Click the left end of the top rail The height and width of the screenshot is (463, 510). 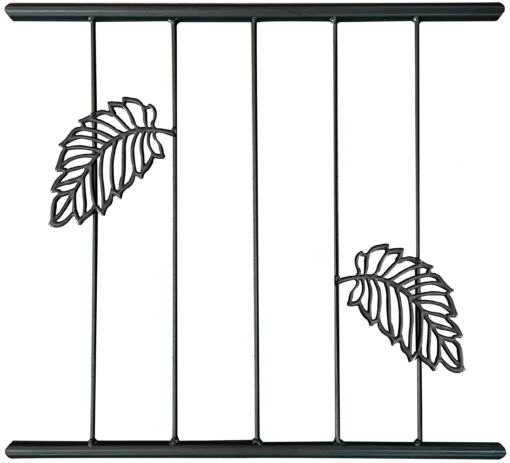point(10,12)
